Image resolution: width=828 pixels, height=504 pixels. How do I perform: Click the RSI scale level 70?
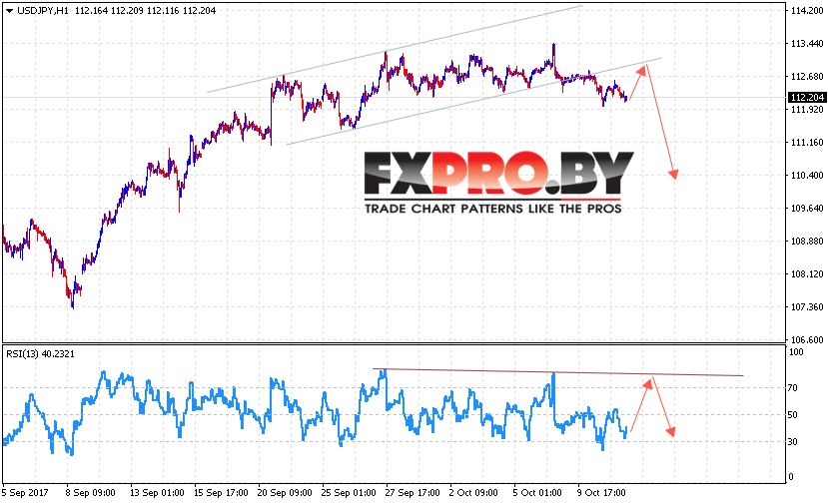(793, 388)
